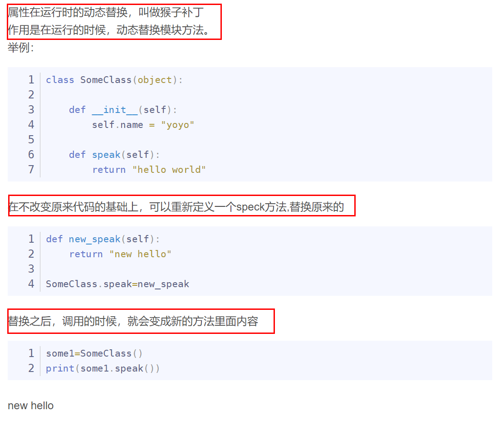Viewport: 504px width, 421px height.
Task: Click code line return "new hello"
Action: [x=120, y=254]
